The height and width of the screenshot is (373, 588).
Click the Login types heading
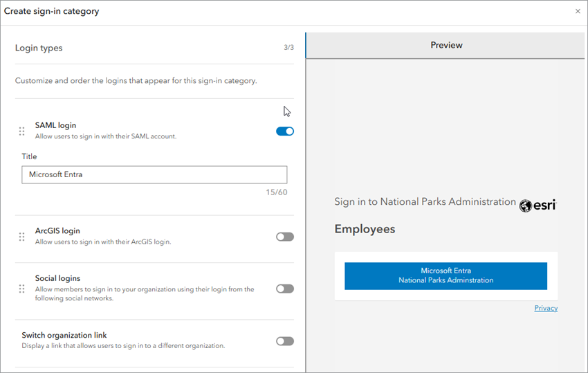coord(39,48)
